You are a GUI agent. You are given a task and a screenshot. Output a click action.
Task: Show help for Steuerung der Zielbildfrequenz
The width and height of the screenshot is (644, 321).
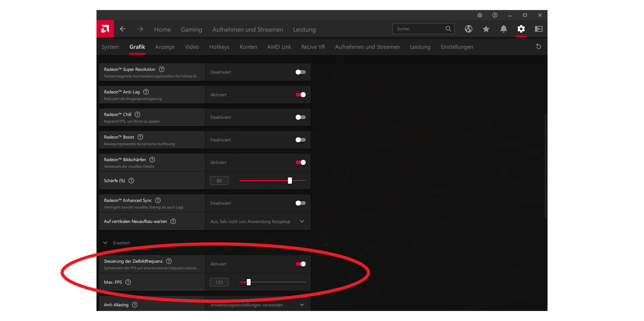click(x=169, y=261)
